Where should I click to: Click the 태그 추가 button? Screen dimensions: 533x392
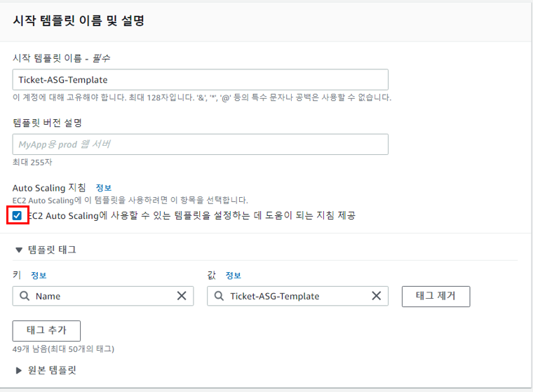pyautogui.click(x=46, y=330)
